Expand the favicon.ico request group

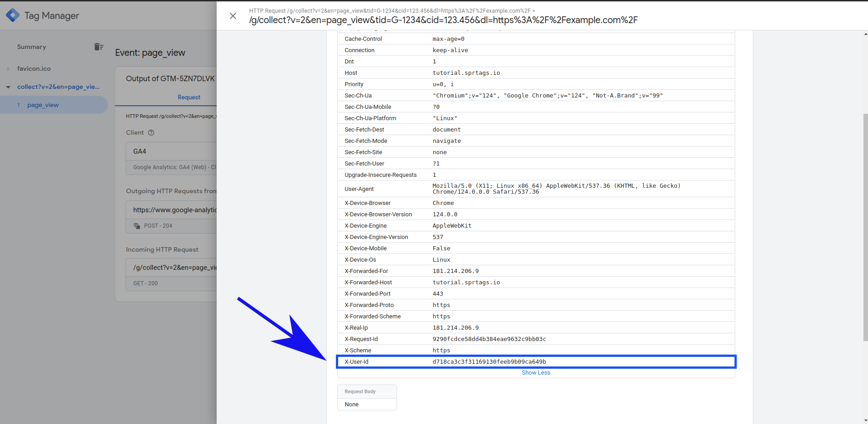click(x=8, y=68)
